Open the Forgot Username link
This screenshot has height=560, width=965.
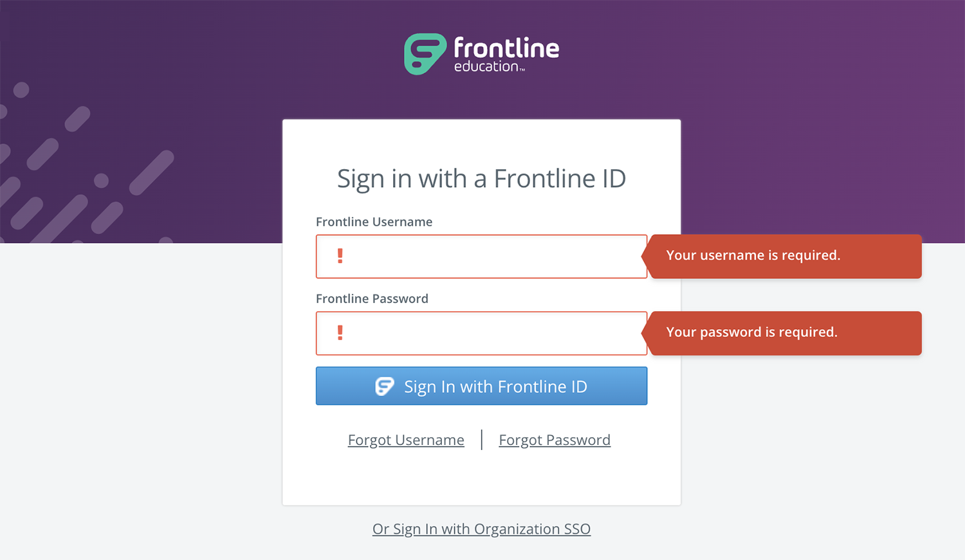(x=406, y=440)
